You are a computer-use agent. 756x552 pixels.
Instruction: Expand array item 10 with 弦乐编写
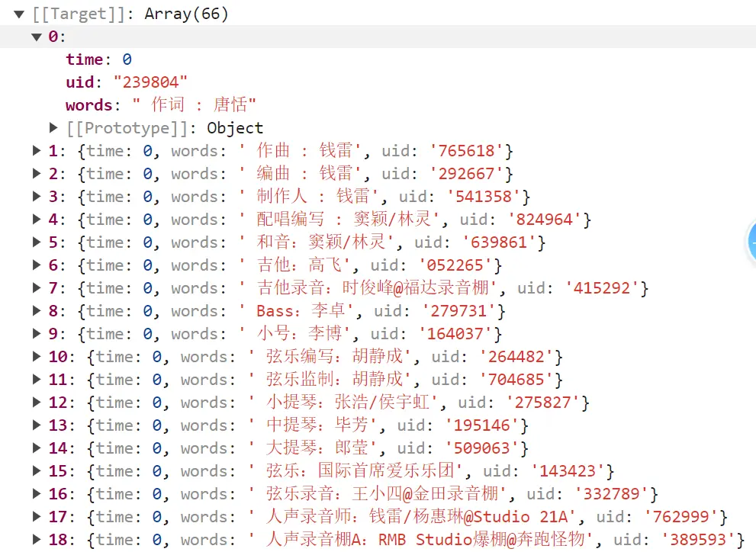36,357
